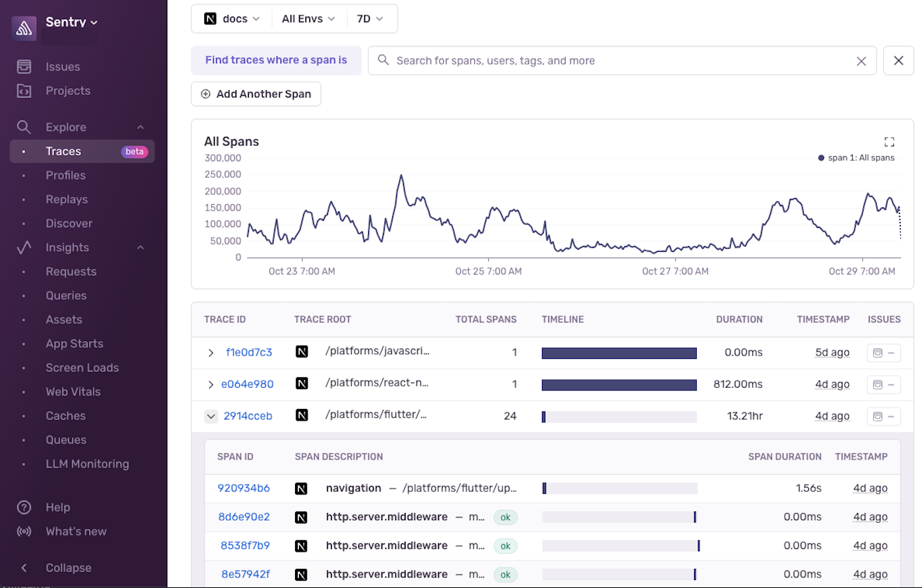Expand All Spans chart to fullscreen
Screen dimensions: 922x588
889,142
